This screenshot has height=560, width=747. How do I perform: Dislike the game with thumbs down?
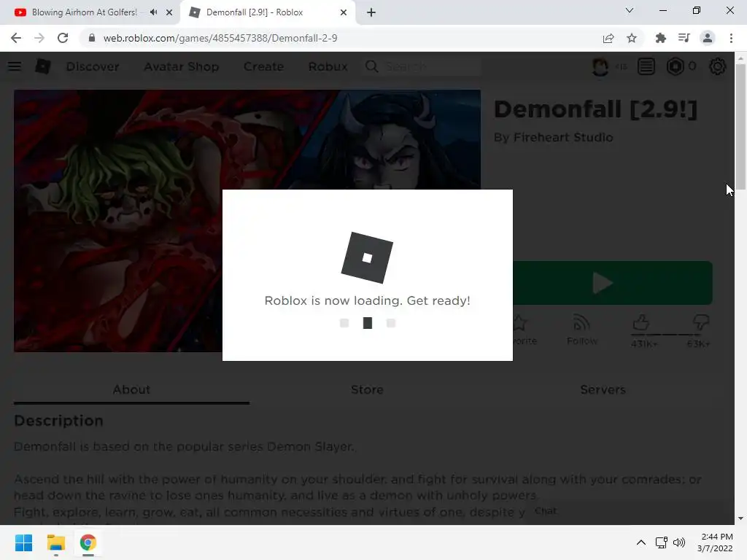[x=701, y=323]
